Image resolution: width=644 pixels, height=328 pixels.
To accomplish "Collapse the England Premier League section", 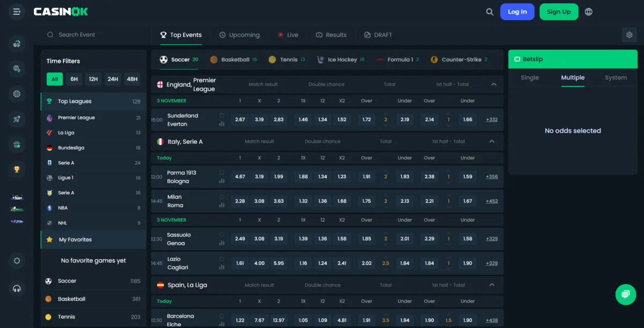I will (x=494, y=84).
